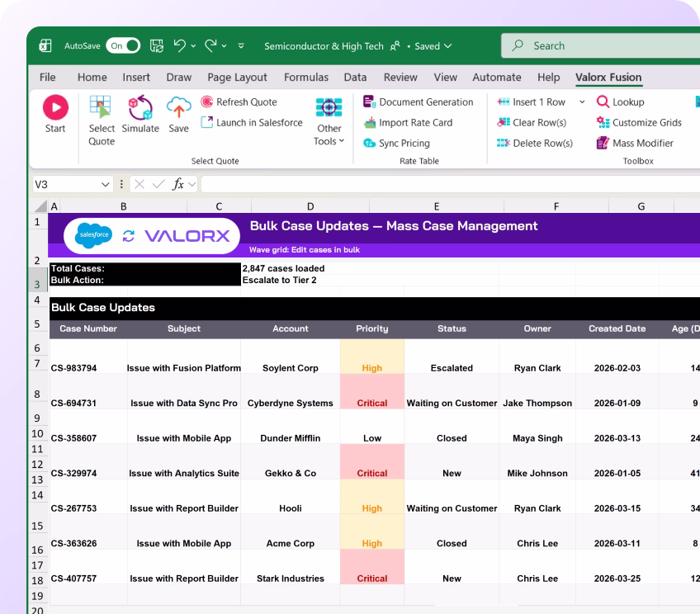Viewport: 700px width, 614px height.
Task: Switch to the Home tab
Action: point(92,78)
